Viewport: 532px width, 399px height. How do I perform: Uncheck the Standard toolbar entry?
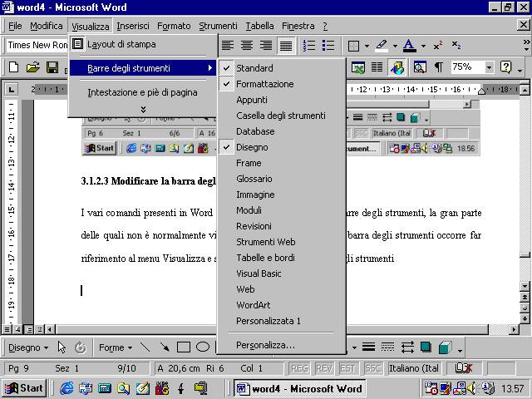[281, 68]
